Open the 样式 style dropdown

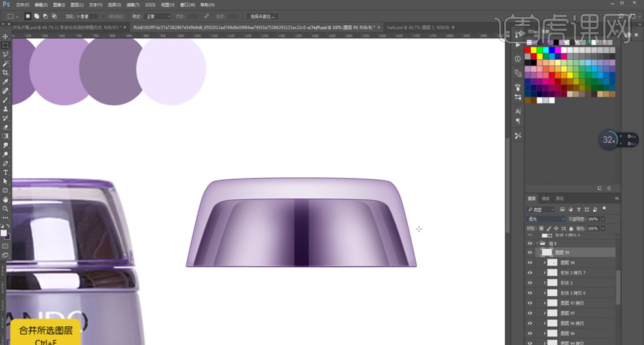pyautogui.click(x=159, y=16)
